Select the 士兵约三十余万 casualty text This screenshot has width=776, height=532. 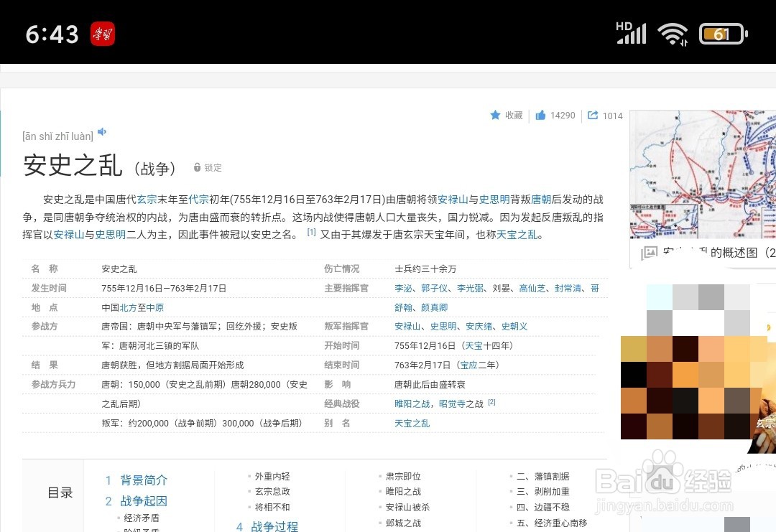425,269
